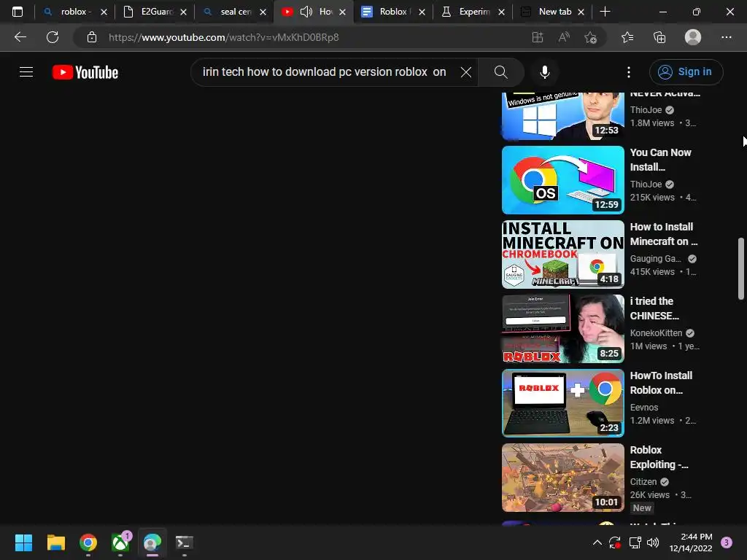Open the Roblox Exploiting video thumbnail
747x560 pixels.
pyautogui.click(x=562, y=478)
